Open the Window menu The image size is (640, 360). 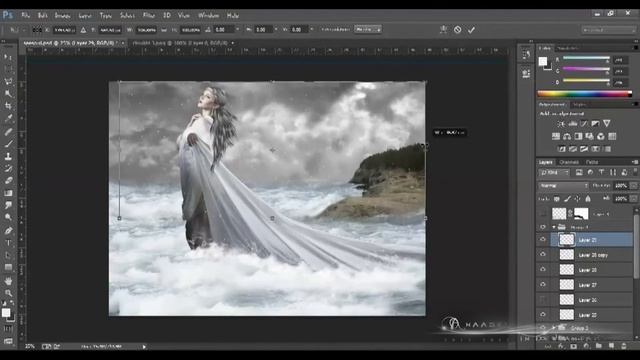coord(209,16)
